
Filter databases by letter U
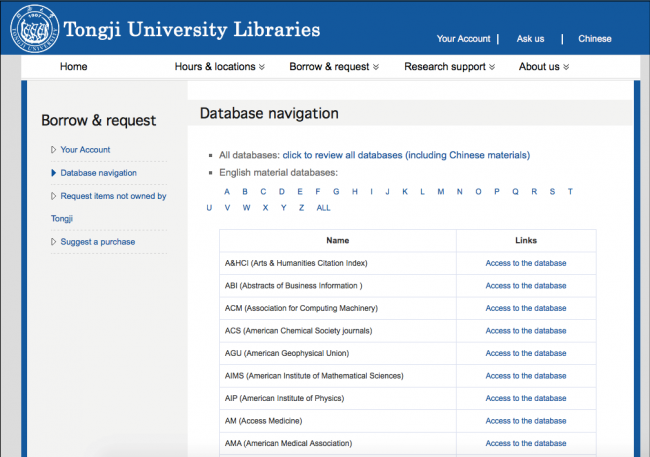[x=209, y=208]
